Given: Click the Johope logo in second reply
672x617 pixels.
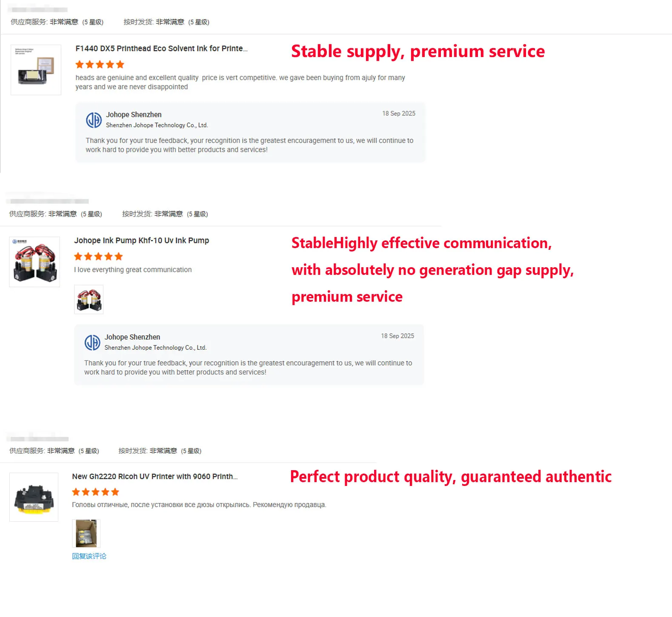Looking at the screenshot, I should [x=92, y=343].
